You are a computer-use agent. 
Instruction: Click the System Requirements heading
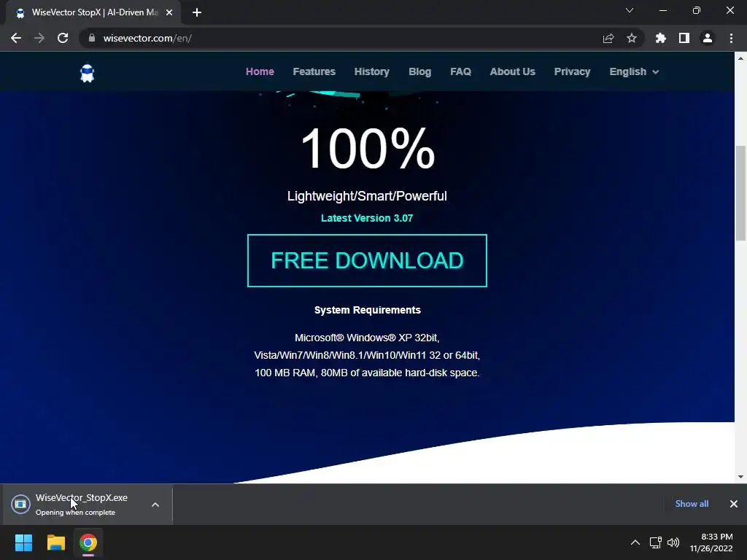pos(368,310)
